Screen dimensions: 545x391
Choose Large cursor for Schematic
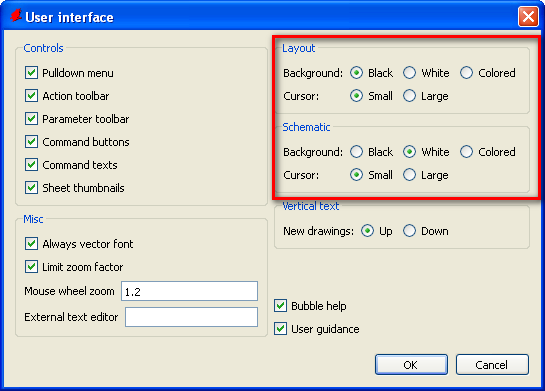pyautogui.click(x=409, y=175)
